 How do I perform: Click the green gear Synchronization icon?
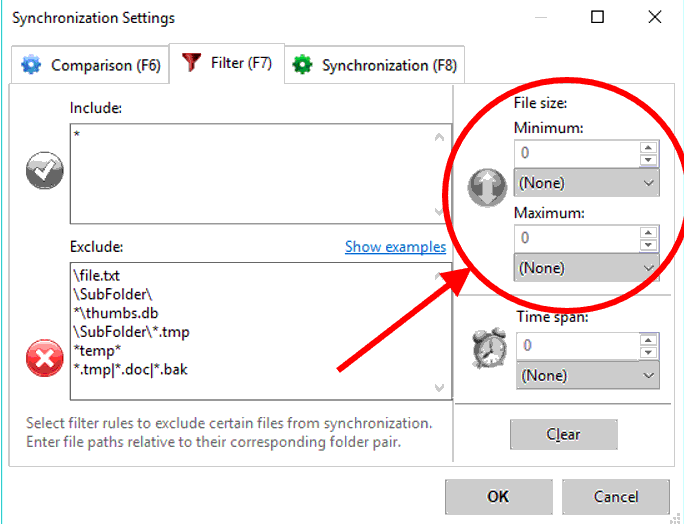(x=302, y=65)
